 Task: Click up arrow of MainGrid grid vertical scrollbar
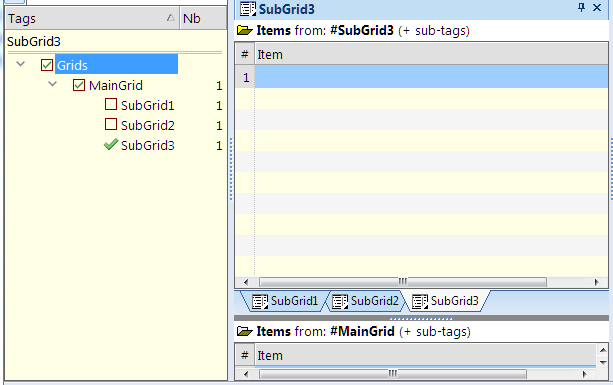[603, 350]
